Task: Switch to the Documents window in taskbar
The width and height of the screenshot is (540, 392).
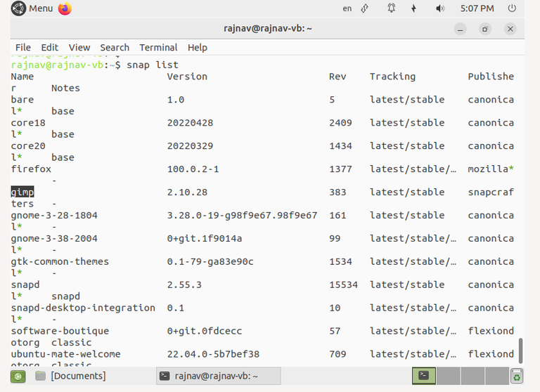Action: click(71, 376)
